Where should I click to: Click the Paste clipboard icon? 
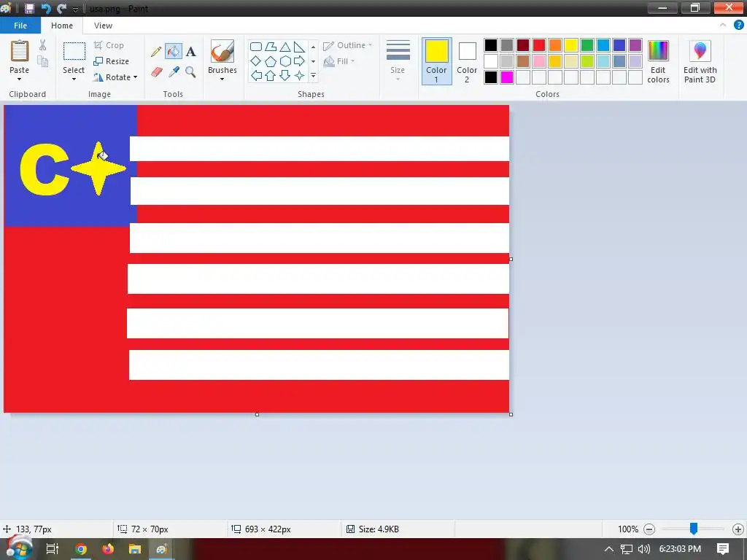pyautogui.click(x=20, y=51)
